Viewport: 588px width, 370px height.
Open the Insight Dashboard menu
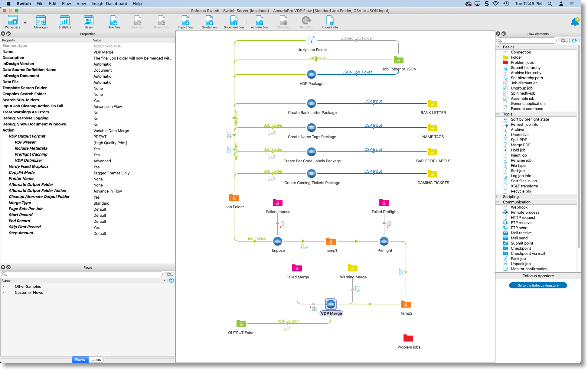tap(109, 4)
